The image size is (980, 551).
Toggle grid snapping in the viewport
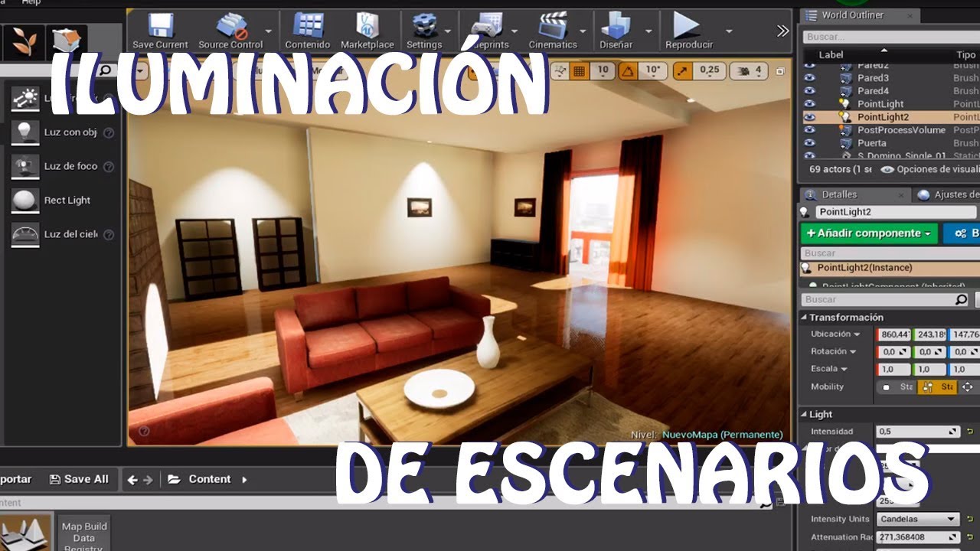(579, 70)
